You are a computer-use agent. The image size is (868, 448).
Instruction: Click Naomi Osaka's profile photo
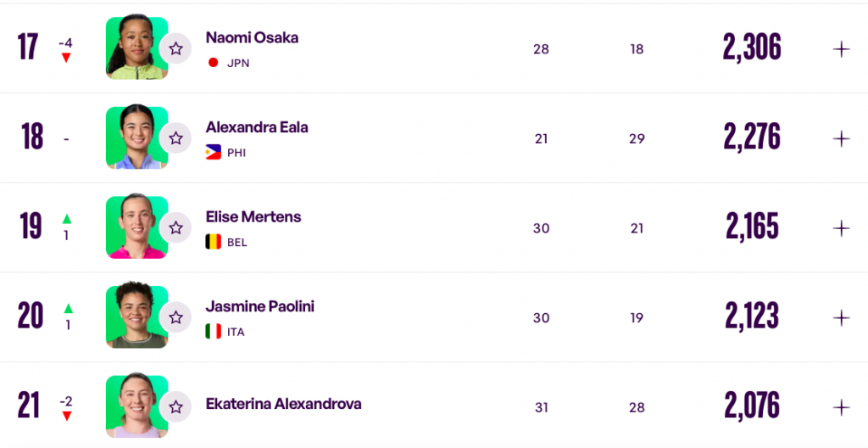pyautogui.click(x=136, y=48)
